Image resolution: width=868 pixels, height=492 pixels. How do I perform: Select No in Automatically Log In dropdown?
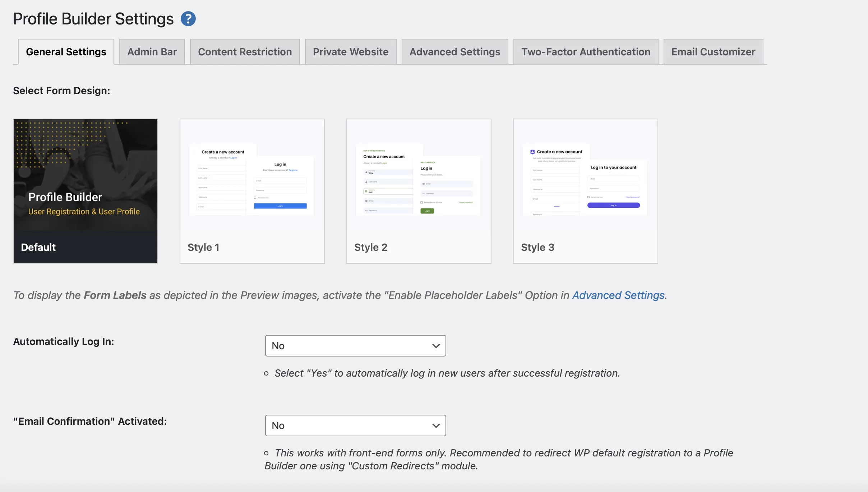pyautogui.click(x=355, y=345)
